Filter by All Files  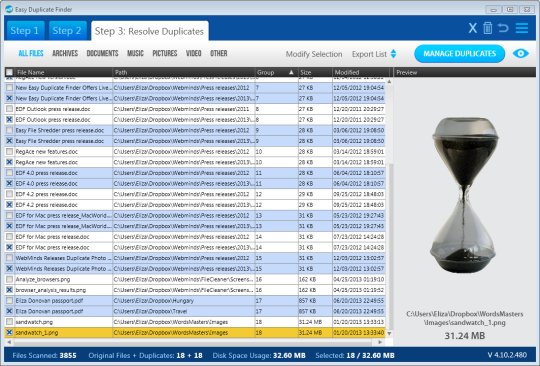click(x=31, y=53)
